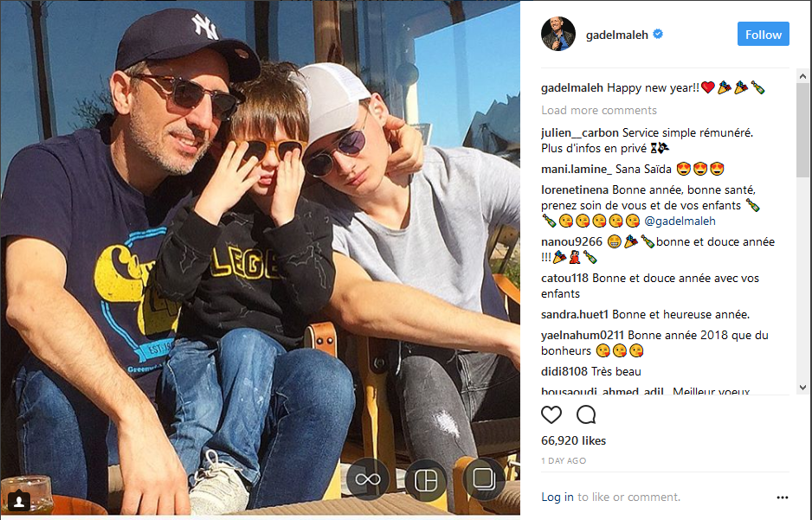
Task: Open the three-dot more options menu
Action: (782, 498)
